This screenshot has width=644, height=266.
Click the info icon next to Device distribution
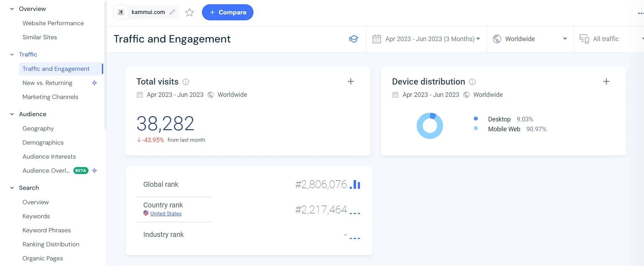[x=472, y=82]
